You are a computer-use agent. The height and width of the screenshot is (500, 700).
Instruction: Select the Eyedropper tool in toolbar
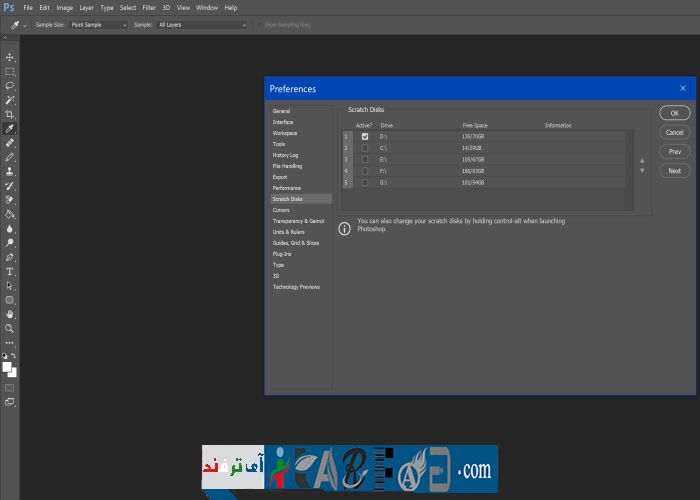(10, 129)
